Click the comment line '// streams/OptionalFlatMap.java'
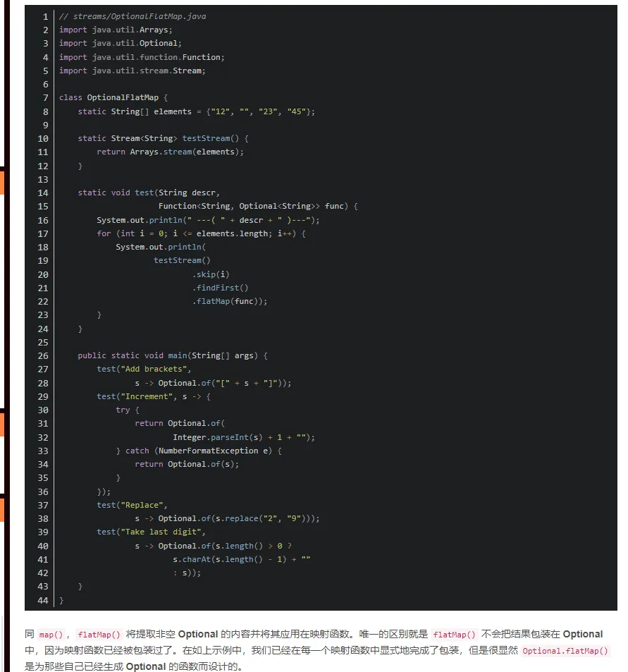This screenshot has height=672, width=628. click(133, 16)
